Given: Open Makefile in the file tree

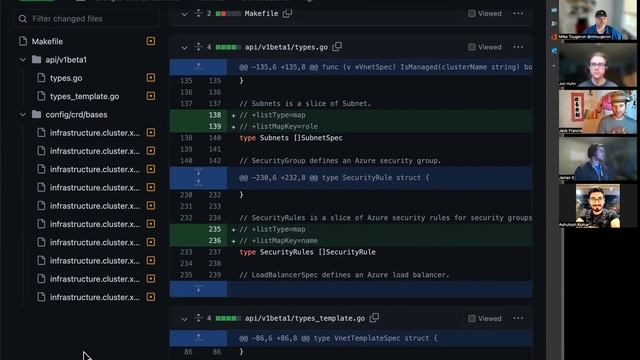Looking at the screenshot, I should click(x=47, y=42).
